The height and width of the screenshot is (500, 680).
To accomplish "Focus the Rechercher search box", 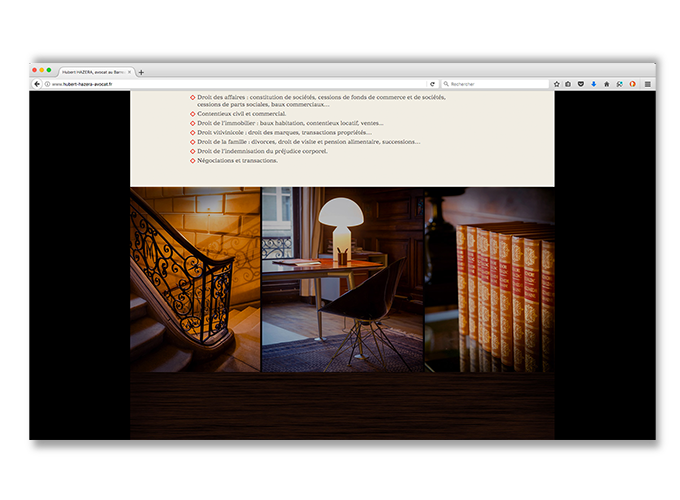I will pos(495,84).
